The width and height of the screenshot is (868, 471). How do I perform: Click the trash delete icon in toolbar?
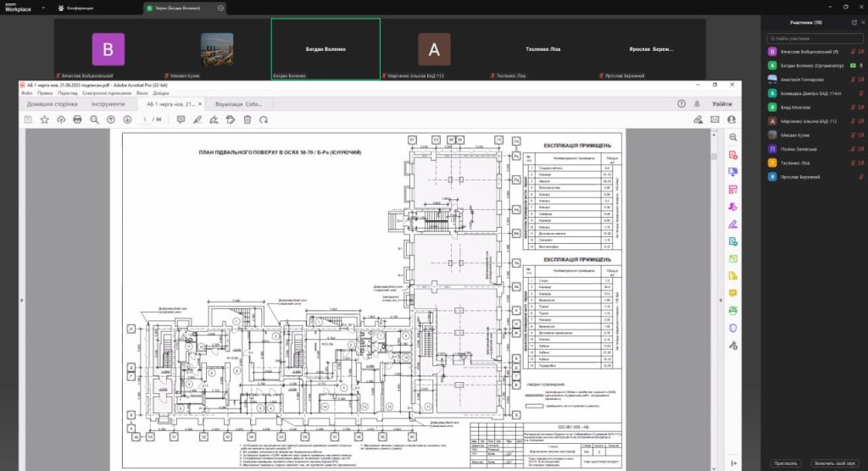coord(248,119)
